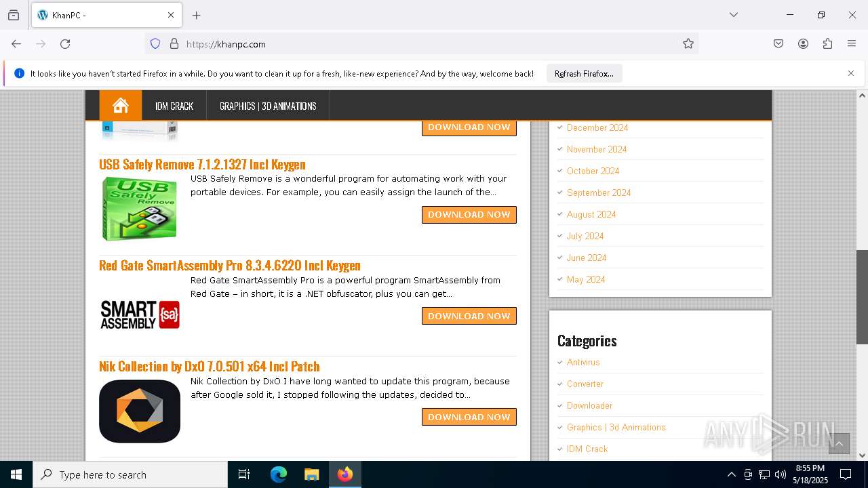The image size is (868, 488).
Task: Open File Explorer from taskbar
Action: tap(311, 474)
